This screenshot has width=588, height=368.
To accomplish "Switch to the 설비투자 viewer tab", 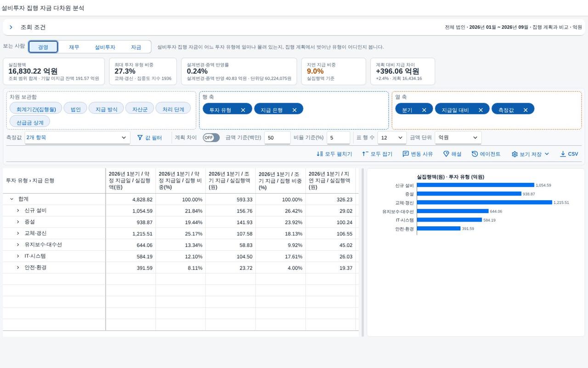I will click(x=105, y=47).
